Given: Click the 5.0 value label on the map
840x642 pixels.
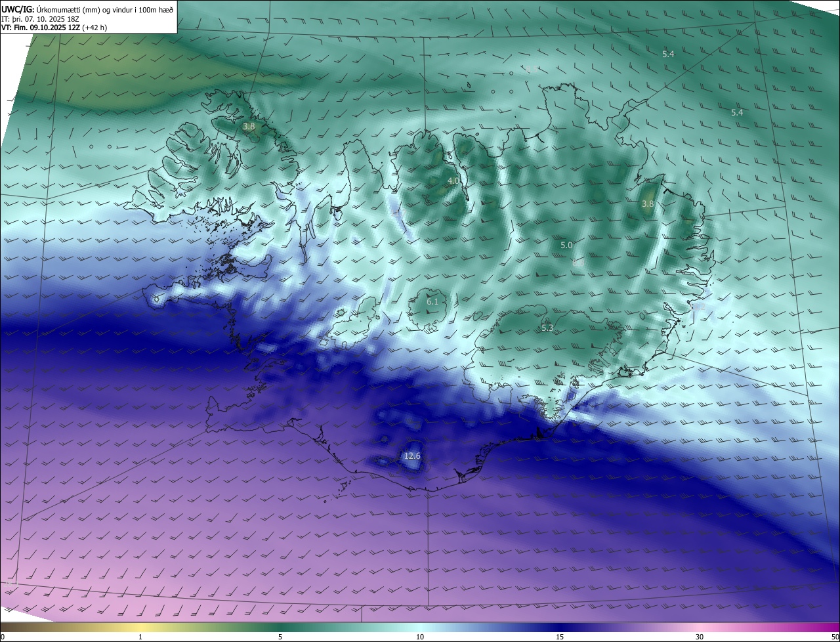Looking at the screenshot, I should 566,246.
